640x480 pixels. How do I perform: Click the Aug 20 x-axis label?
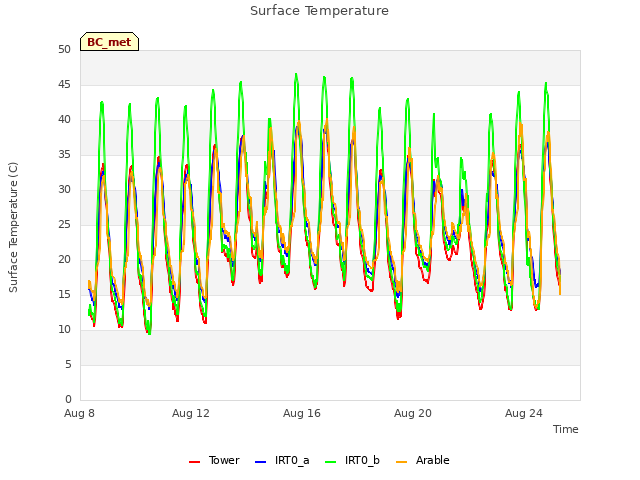pyautogui.click(x=413, y=413)
